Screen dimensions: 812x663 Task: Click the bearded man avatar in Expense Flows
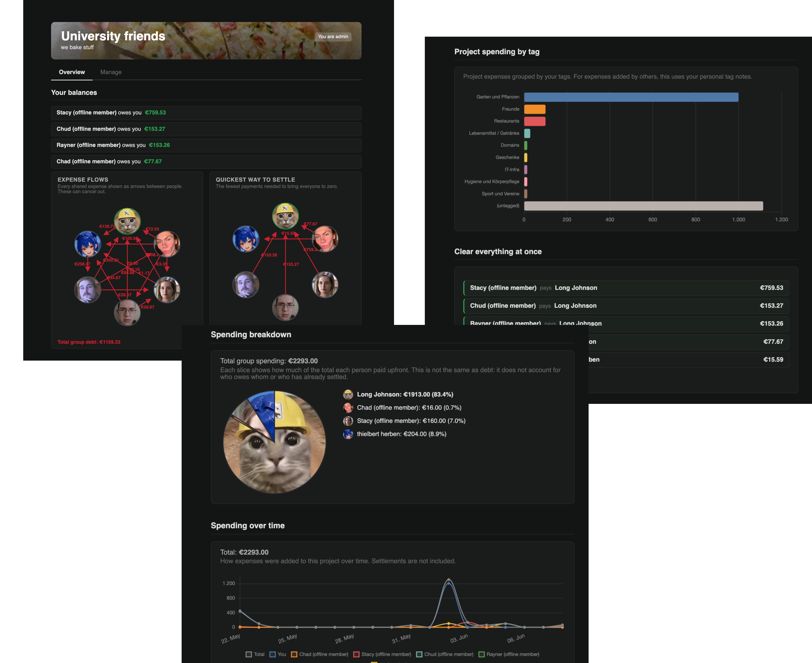click(88, 289)
